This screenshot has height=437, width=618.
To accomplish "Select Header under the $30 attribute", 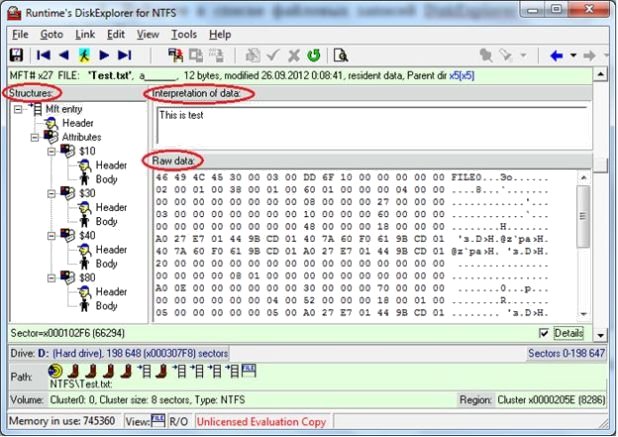I will [111, 207].
